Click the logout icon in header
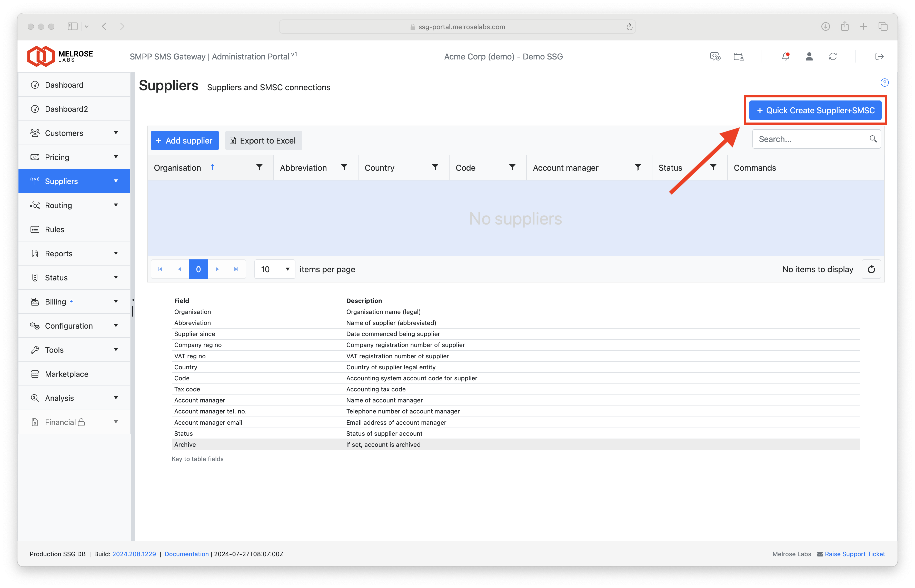This screenshot has width=915, height=588. click(880, 56)
